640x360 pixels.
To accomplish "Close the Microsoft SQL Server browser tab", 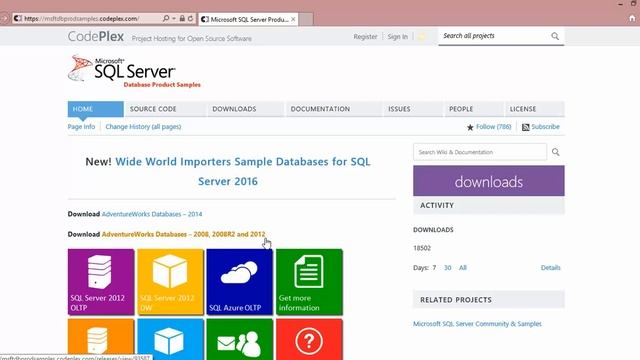I will point(293,19).
